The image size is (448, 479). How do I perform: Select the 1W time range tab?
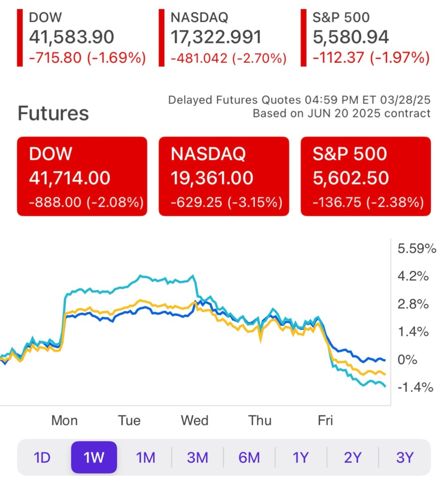tap(94, 457)
